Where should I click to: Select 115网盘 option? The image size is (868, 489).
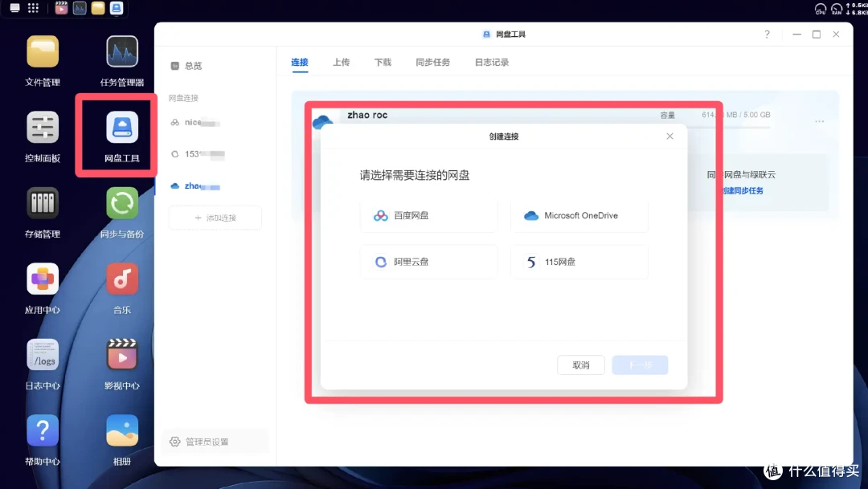click(x=579, y=262)
